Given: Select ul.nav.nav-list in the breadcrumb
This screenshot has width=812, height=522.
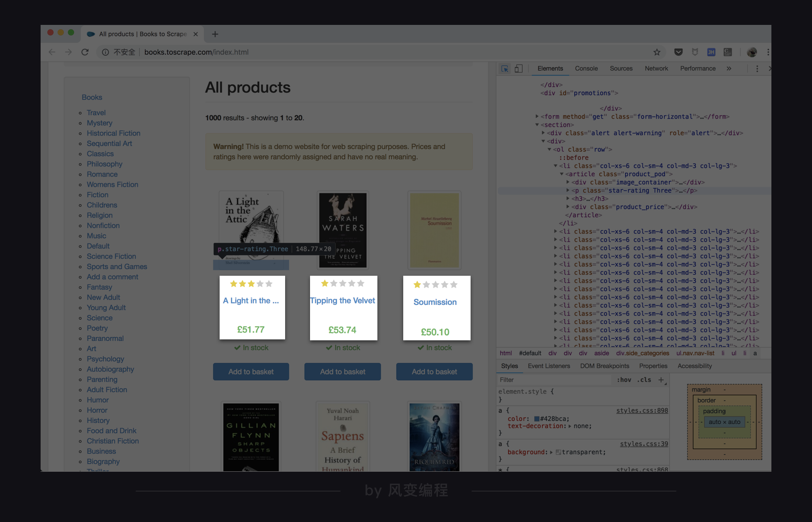Looking at the screenshot, I should tap(695, 353).
